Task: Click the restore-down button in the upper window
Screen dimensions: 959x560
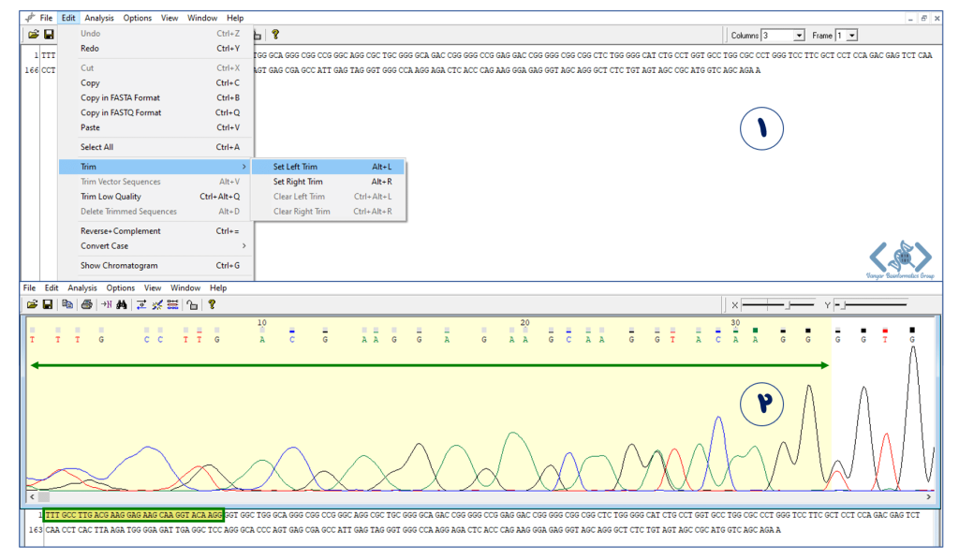Action: click(923, 19)
